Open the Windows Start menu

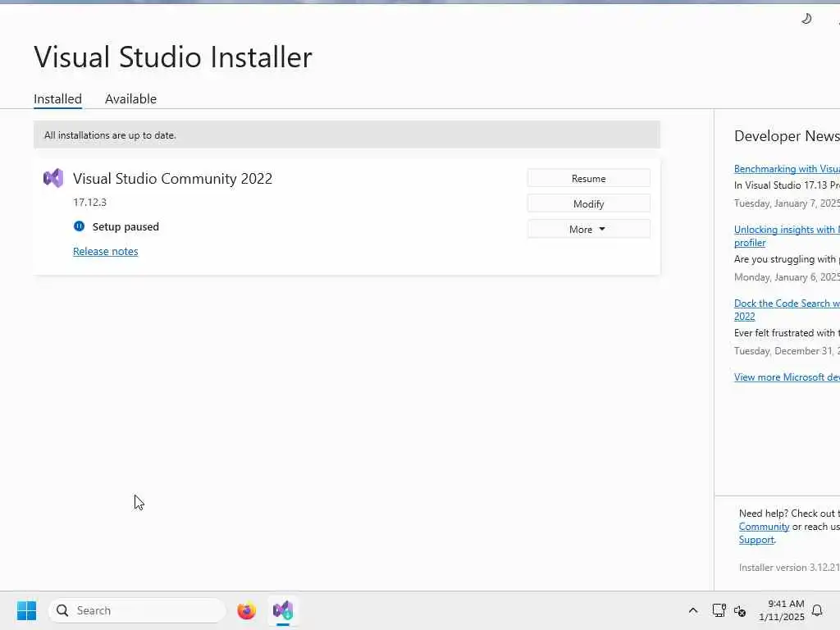[26, 610]
